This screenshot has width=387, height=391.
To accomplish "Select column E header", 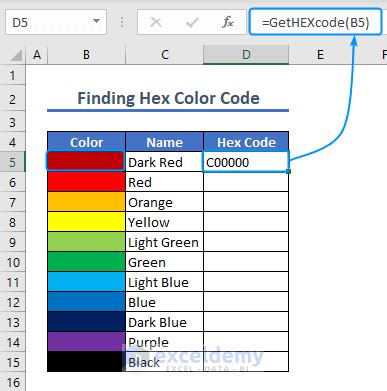I will [320, 55].
